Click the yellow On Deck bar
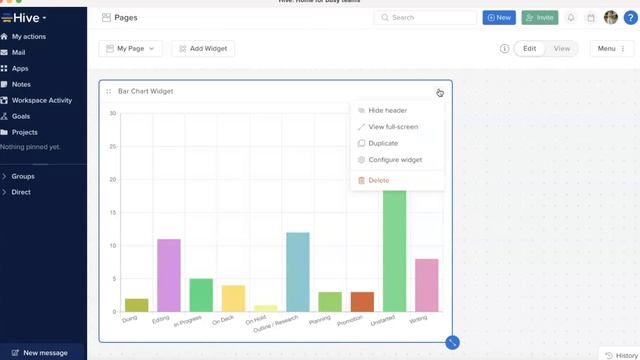The image size is (640, 360). pos(233,299)
